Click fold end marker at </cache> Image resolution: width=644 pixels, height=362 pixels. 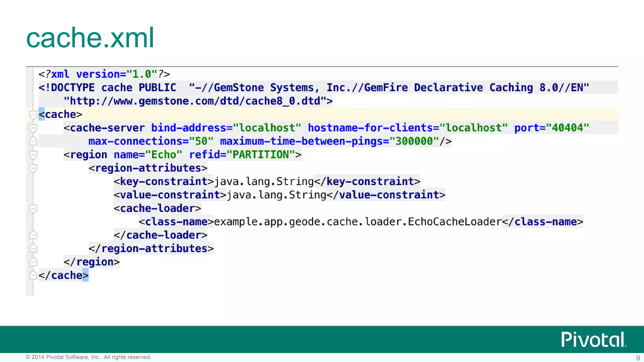tap(33, 275)
